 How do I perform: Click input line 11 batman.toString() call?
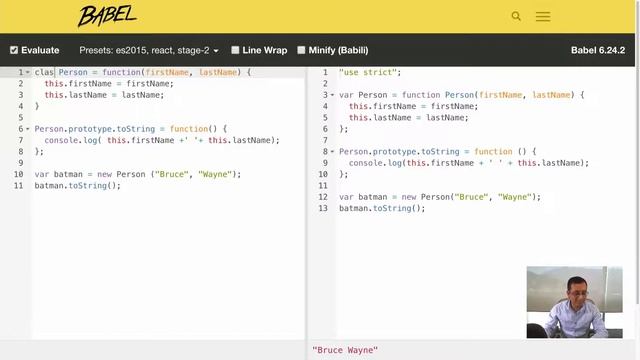78,186
